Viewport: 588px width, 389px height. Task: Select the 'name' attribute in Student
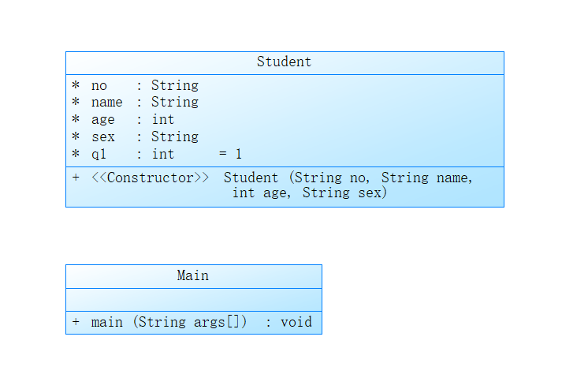(106, 103)
